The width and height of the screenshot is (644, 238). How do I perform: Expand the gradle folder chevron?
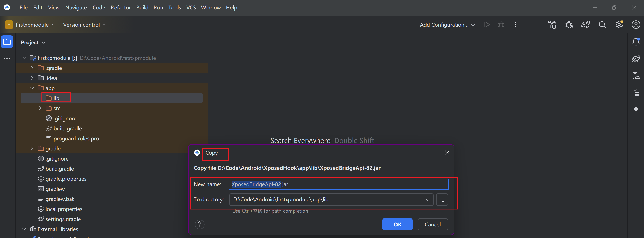click(32, 148)
